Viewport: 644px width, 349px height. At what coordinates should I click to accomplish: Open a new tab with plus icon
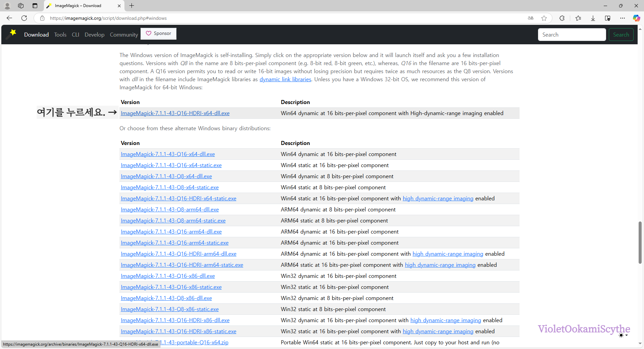[132, 6]
